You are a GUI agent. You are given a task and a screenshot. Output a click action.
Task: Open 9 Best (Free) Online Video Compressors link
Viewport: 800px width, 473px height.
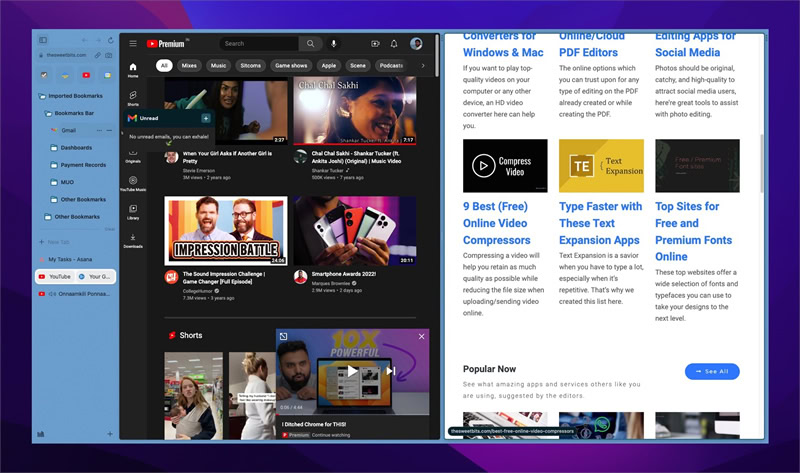click(x=496, y=223)
